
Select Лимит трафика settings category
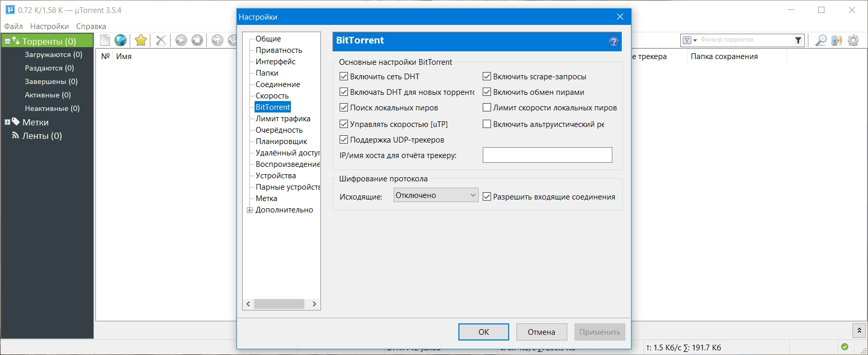[x=283, y=118]
